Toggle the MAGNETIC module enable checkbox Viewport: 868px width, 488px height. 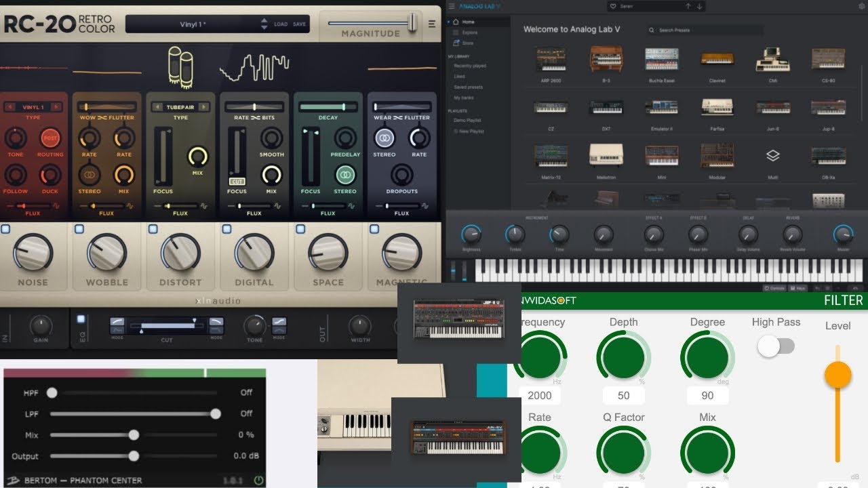coord(374,229)
